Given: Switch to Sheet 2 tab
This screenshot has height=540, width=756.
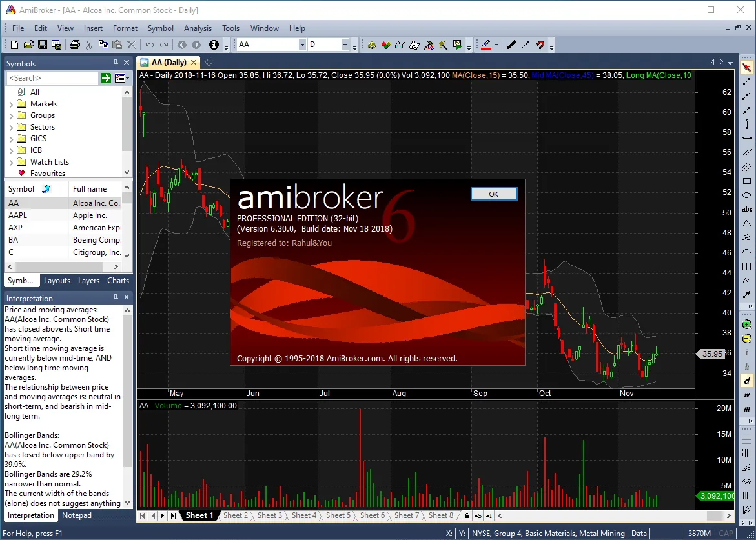Looking at the screenshot, I should coord(235,515).
